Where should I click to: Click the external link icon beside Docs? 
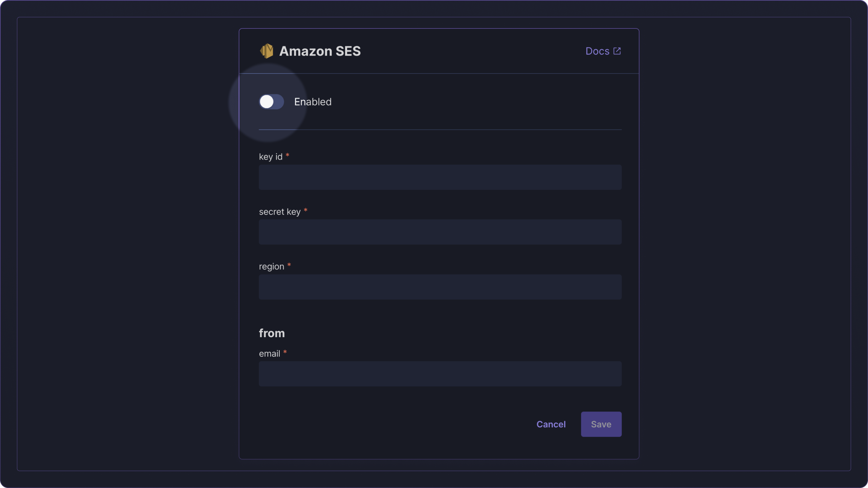coord(617,51)
